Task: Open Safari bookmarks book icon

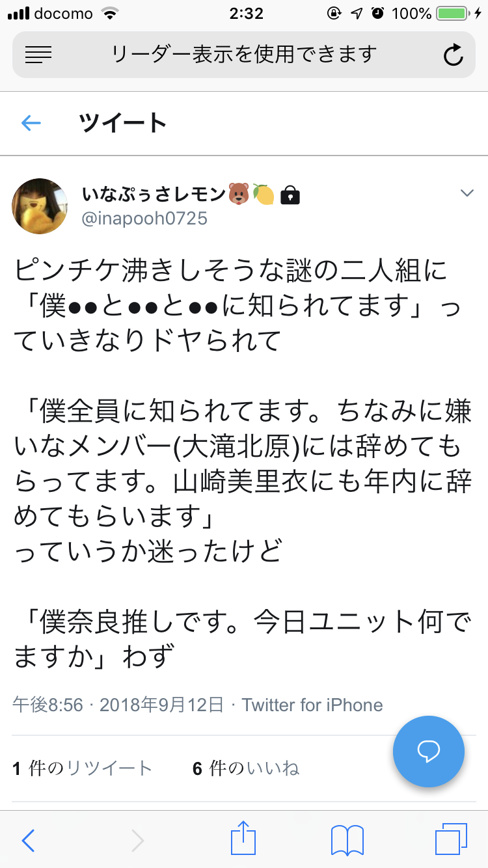Action: tap(347, 840)
